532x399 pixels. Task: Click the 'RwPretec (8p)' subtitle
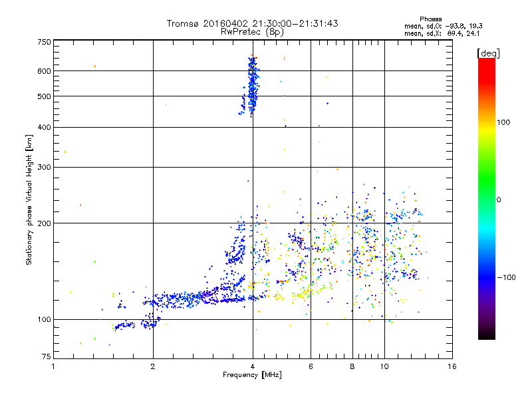(252, 32)
